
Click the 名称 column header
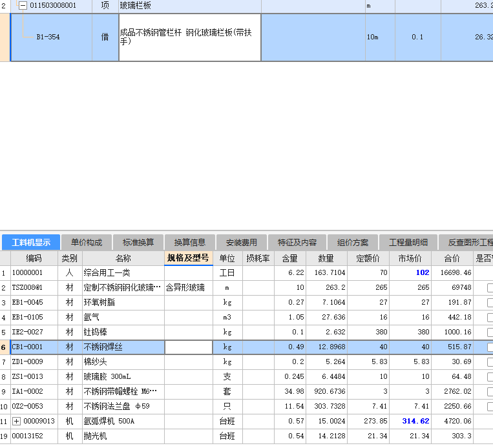(123, 258)
